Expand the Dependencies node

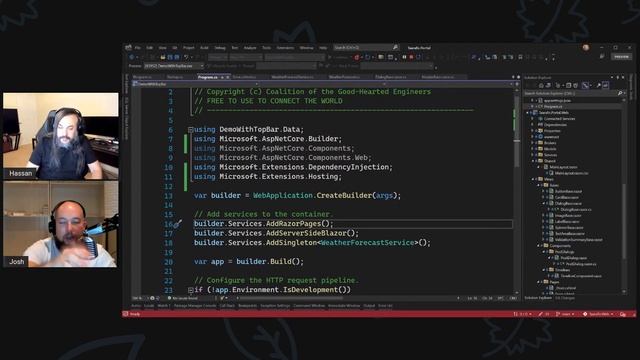click(x=533, y=125)
